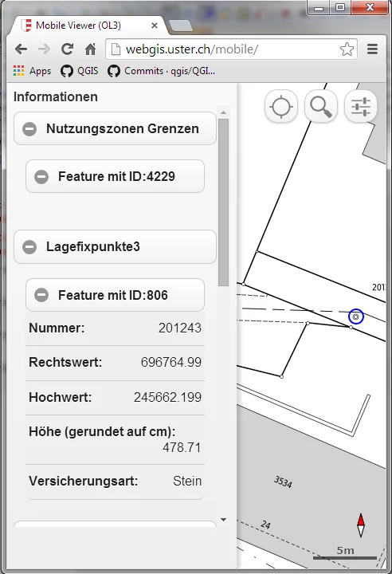
Task: Close the Mobile Viewer (OL3) tab
Action: pos(155,26)
